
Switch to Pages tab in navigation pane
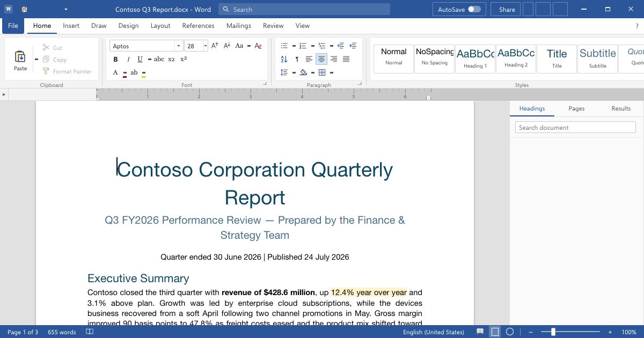coord(576,108)
